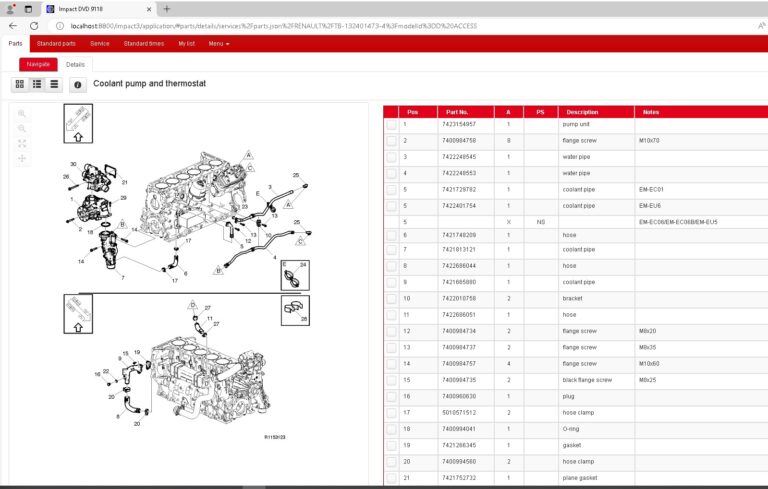Click the localhost address bar

tap(274, 26)
